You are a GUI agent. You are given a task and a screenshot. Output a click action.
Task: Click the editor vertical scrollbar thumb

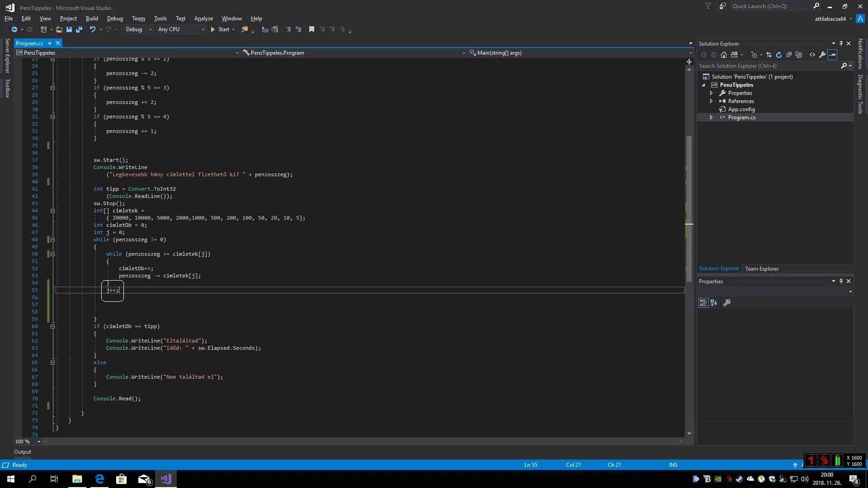(x=689, y=208)
